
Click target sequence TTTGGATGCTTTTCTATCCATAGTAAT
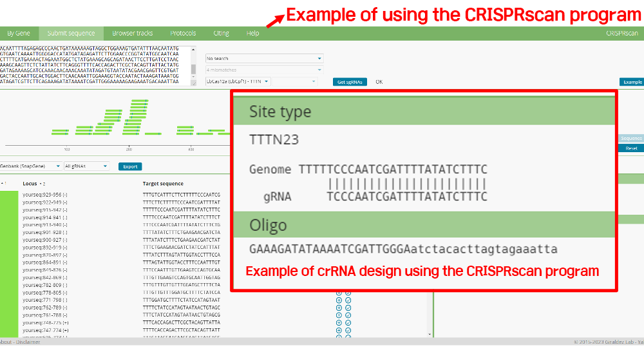tap(182, 300)
